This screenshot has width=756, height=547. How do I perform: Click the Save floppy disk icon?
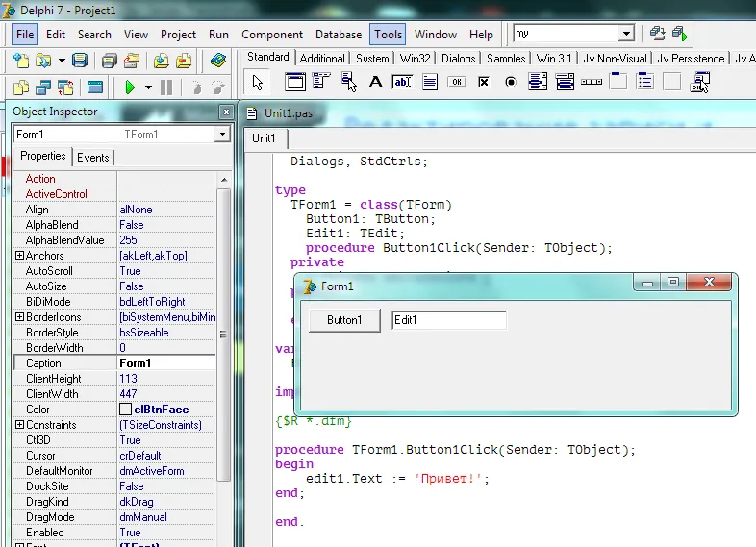click(80, 61)
